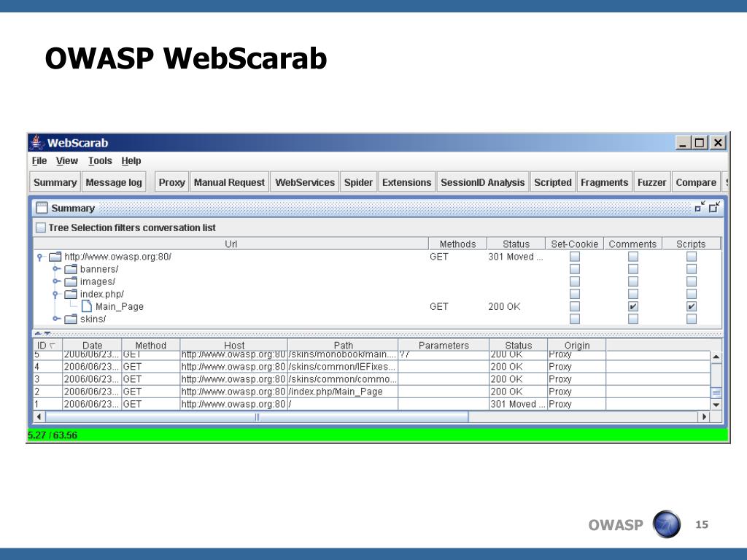Sort by the Url column header
This screenshot has height=560, width=747.
tap(231, 244)
